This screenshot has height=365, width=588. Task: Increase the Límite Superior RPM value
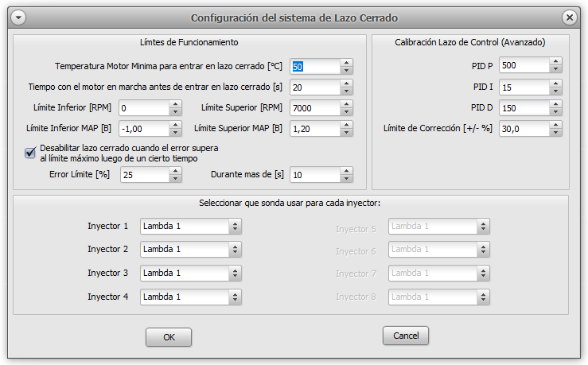(346, 104)
